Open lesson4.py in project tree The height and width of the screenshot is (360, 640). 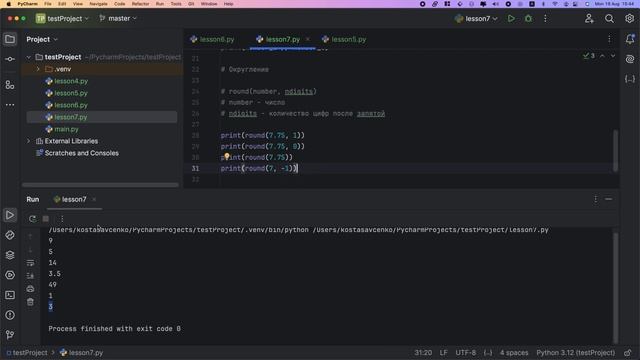(x=71, y=81)
